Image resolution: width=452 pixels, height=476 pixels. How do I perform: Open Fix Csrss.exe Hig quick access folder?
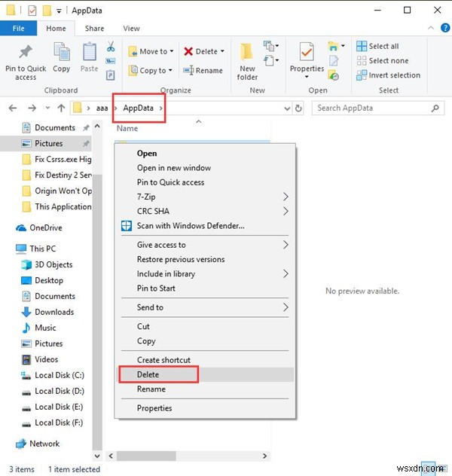[x=56, y=159]
